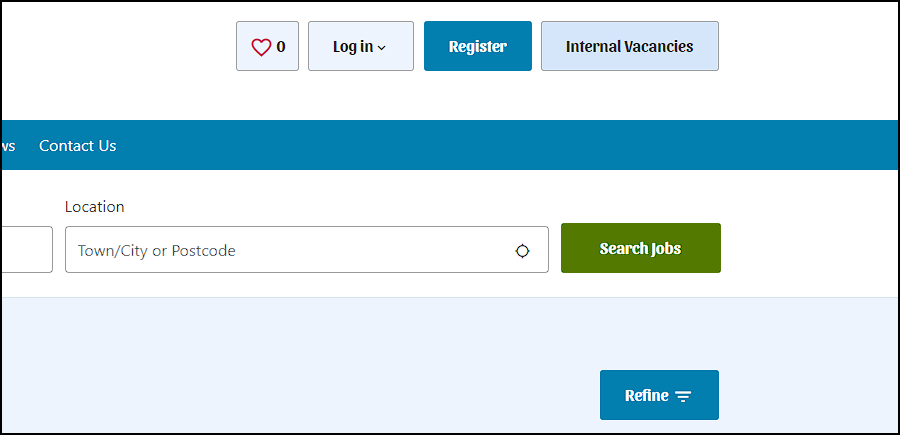Open the Refine filters panel
The height and width of the screenshot is (435, 900).
[x=659, y=395]
